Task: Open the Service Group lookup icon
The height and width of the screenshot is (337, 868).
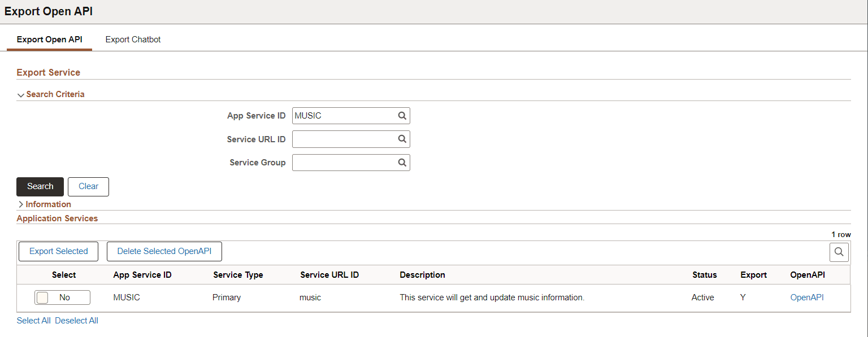Action: (402, 163)
